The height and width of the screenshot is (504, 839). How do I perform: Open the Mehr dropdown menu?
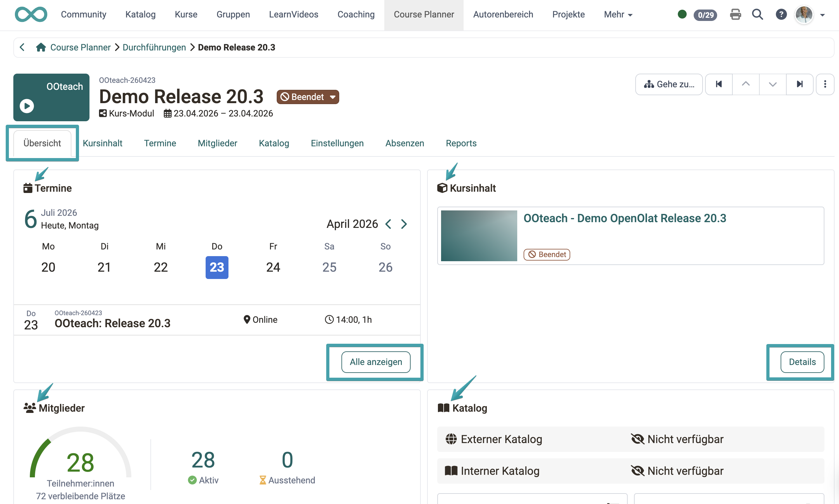(x=618, y=15)
